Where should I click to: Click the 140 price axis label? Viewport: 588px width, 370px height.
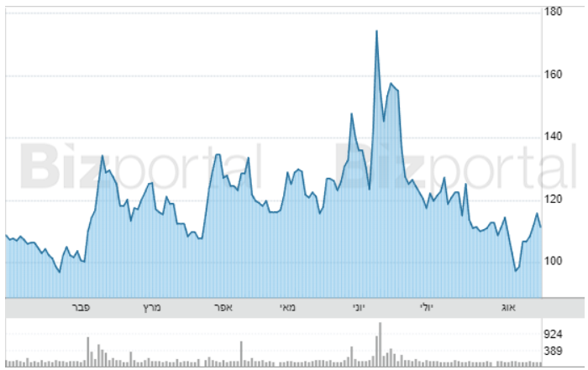[x=554, y=137]
